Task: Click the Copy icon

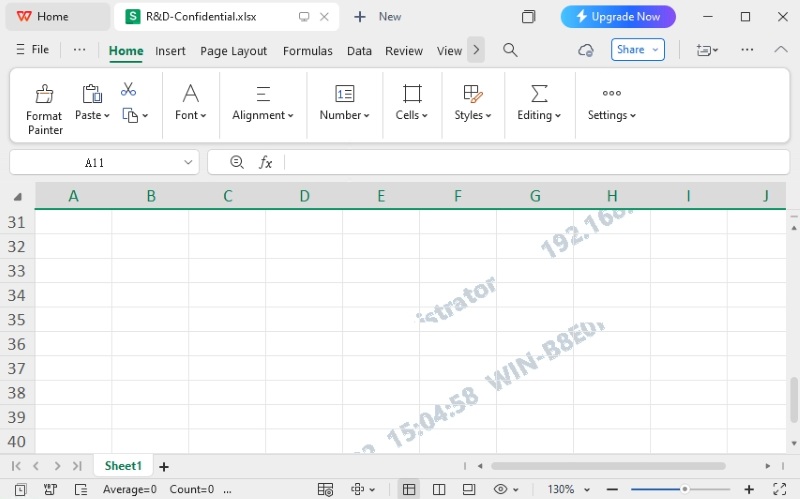Action: [130, 115]
